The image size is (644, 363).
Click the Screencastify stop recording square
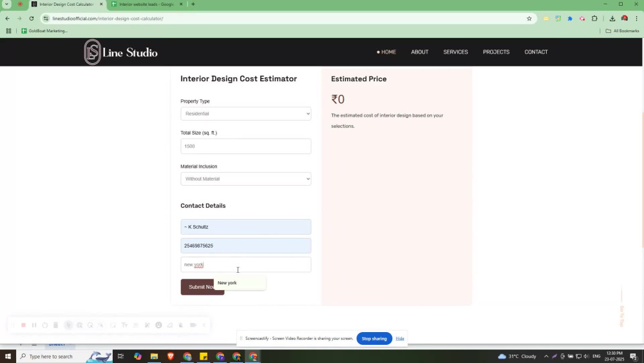pyautogui.click(x=23, y=325)
